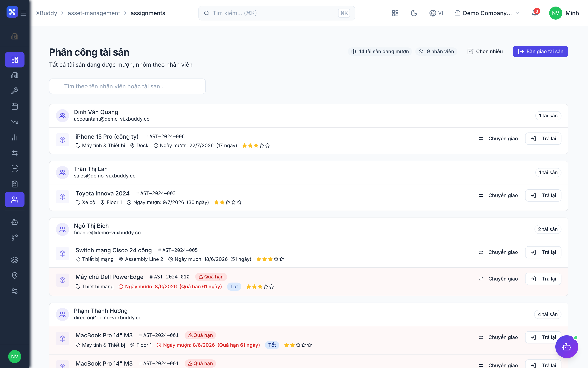This screenshot has height=368, width=588.
Task: Open the notifications bell
Action: click(x=535, y=13)
